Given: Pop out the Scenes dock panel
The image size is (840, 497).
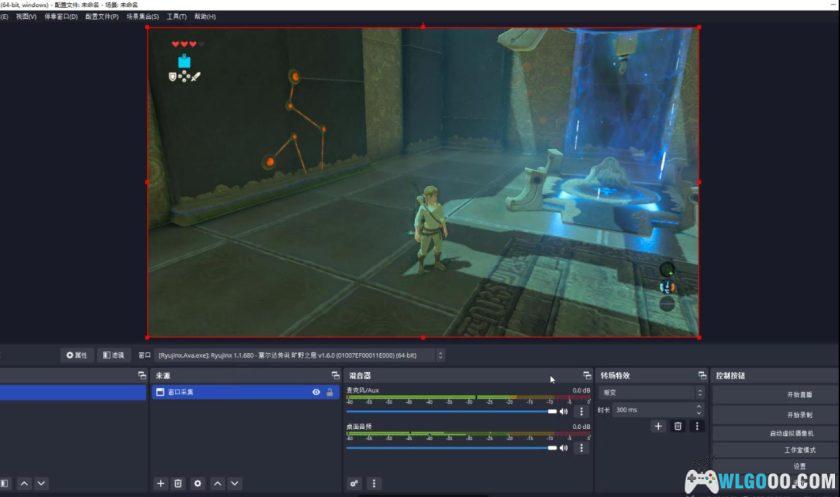Looking at the screenshot, I should coord(142,375).
